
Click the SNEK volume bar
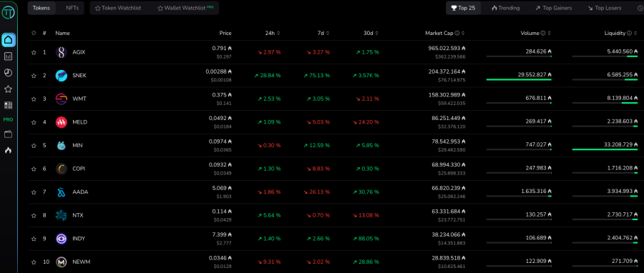tap(519, 79)
